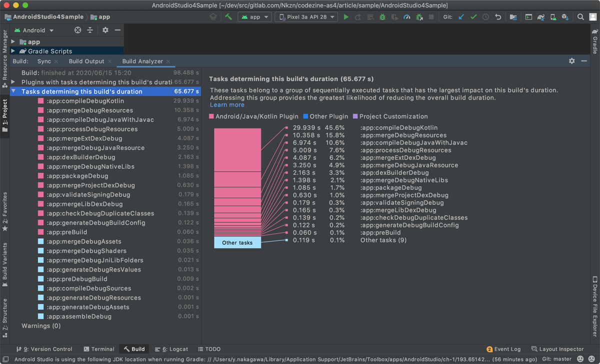The width and height of the screenshot is (600, 364).
Task: Open the SDK Manager icon
Action: pos(565,16)
